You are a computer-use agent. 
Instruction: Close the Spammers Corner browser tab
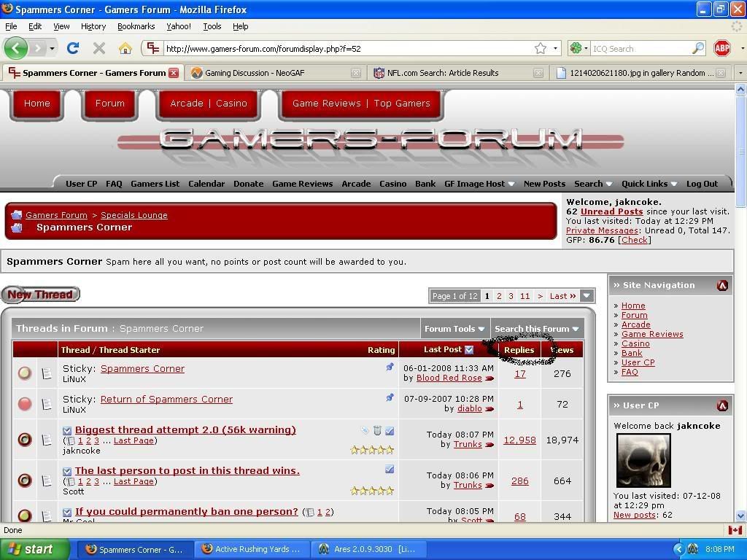174,73
